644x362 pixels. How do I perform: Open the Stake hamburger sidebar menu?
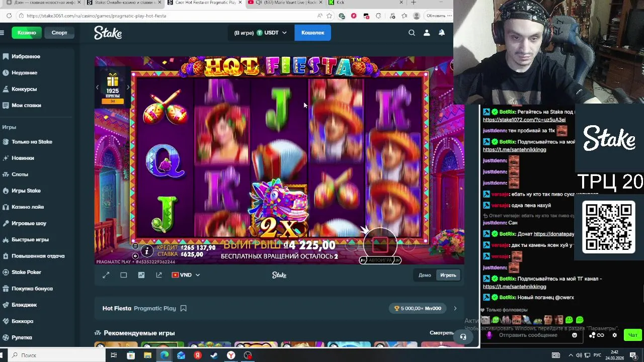(3, 33)
